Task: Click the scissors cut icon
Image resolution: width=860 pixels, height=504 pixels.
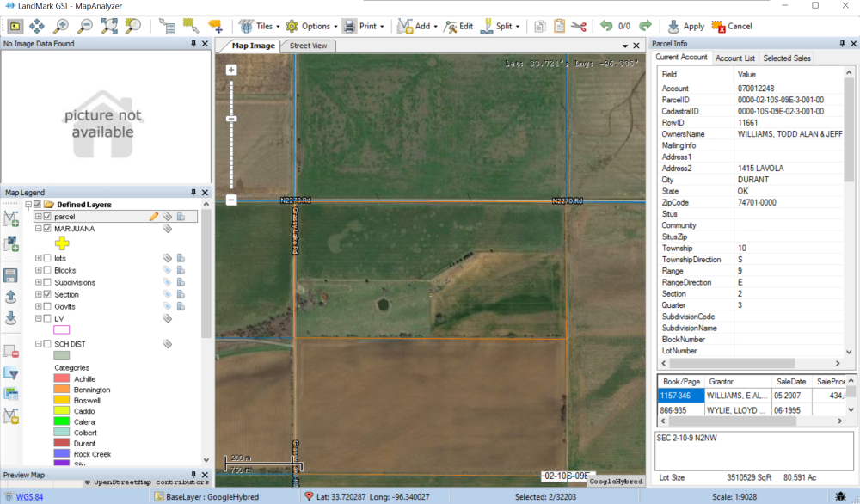Action: pos(577,26)
